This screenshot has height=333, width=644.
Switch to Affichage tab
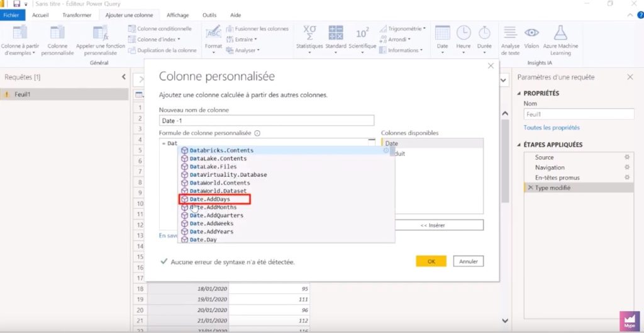pos(177,15)
